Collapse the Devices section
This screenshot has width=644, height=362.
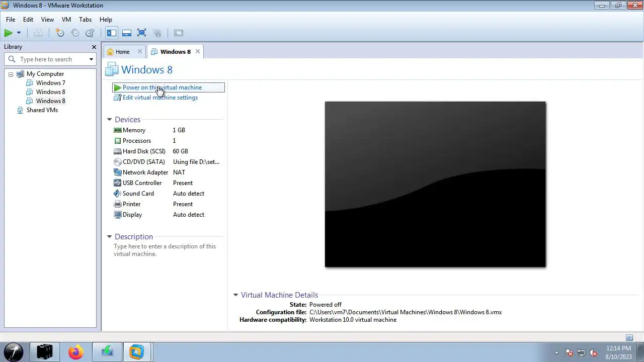point(109,120)
